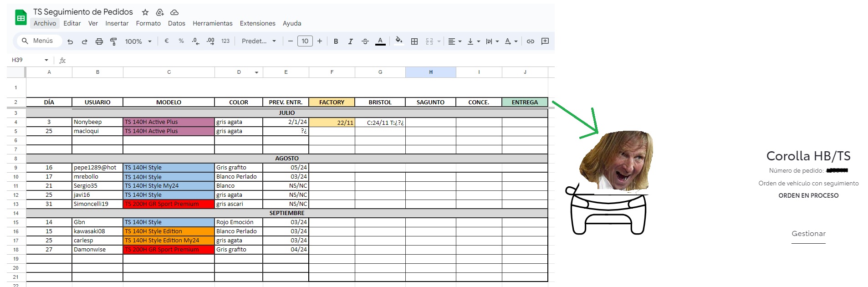Open the name box dropdown for H39
This screenshot has height=287, width=868.
(46, 60)
